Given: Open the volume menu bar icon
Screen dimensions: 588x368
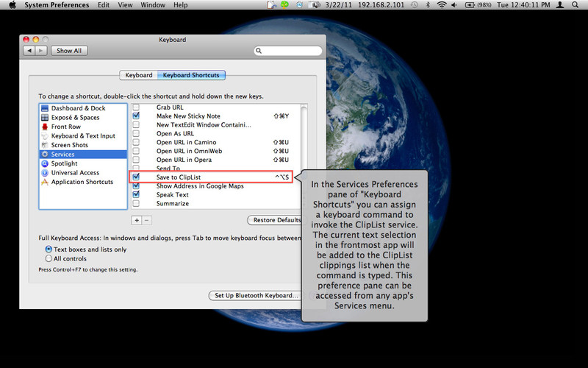Looking at the screenshot, I should click(454, 5).
